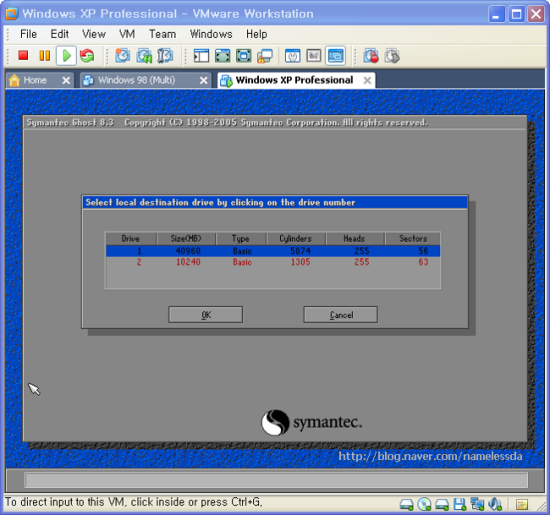Screen dimensions: 550x515
Task: Open the snapshot manager icon
Action: click(x=165, y=55)
